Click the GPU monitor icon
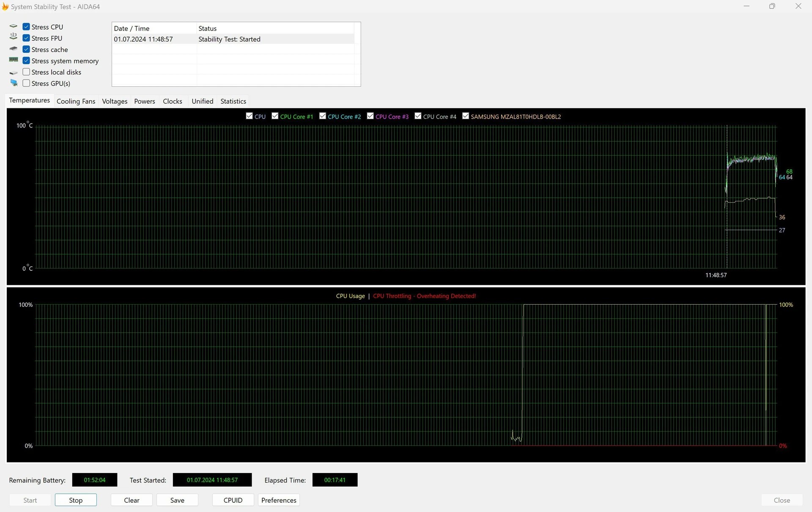This screenshot has height=512, width=812. coord(14,83)
